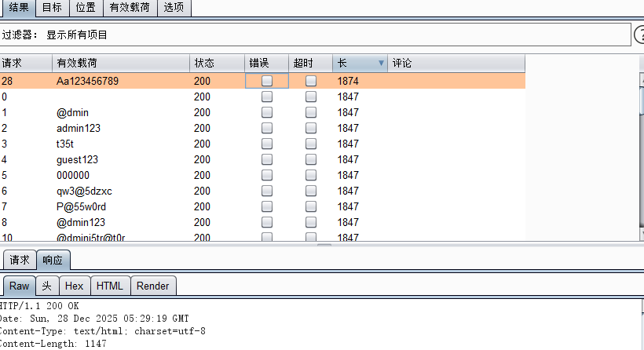Toggle the 错误 checkbox in admin123 row
Viewport: 644px width, 350px height.
click(267, 128)
